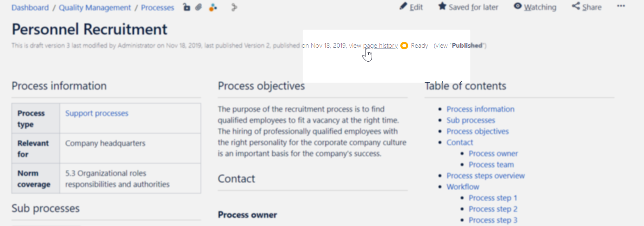View the page history link
This screenshot has height=226, width=644.
[x=380, y=46]
